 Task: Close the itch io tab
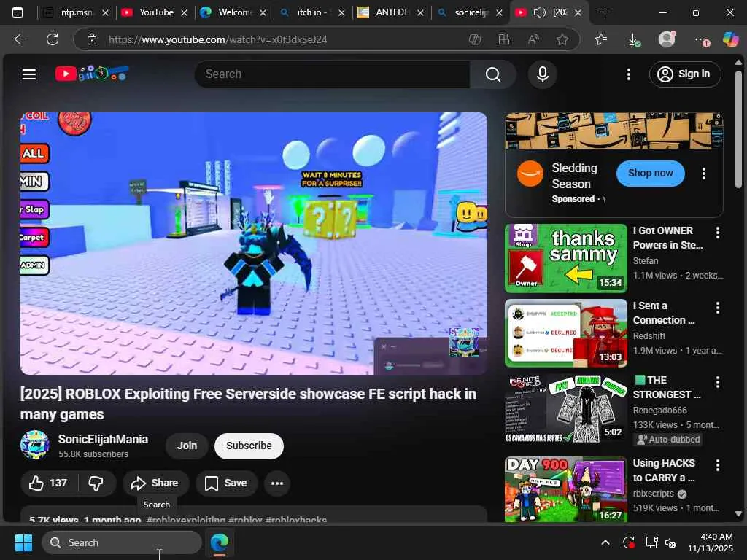coord(341,13)
